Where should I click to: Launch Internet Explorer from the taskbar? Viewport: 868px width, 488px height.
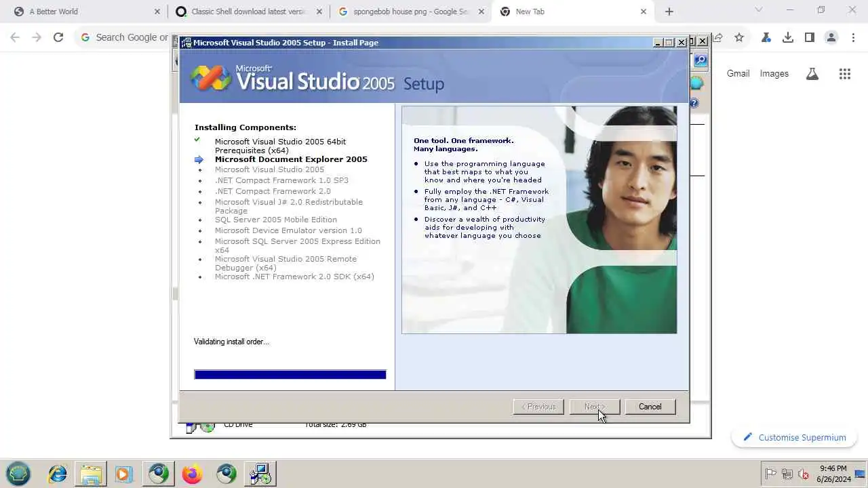pyautogui.click(x=58, y=474)
